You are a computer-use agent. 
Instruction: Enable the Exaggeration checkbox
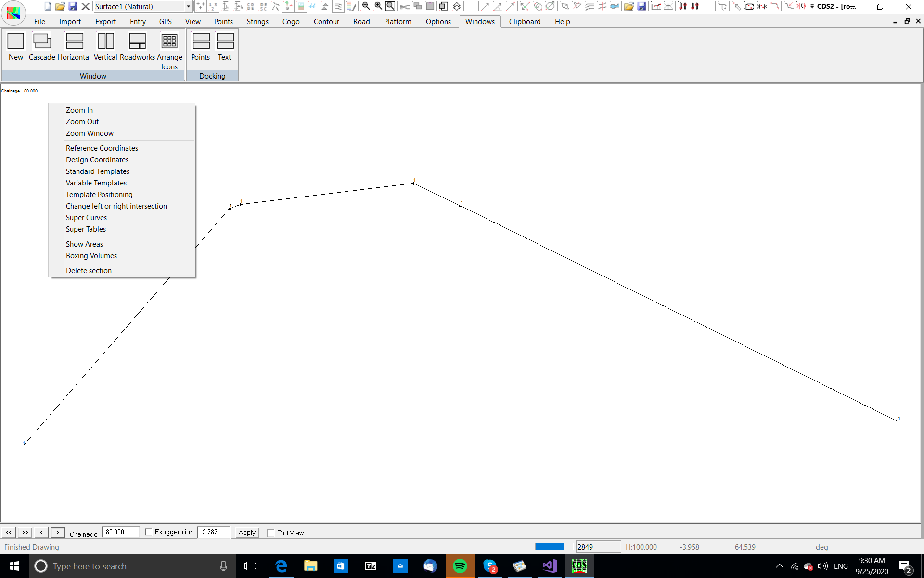coord(149,532)
